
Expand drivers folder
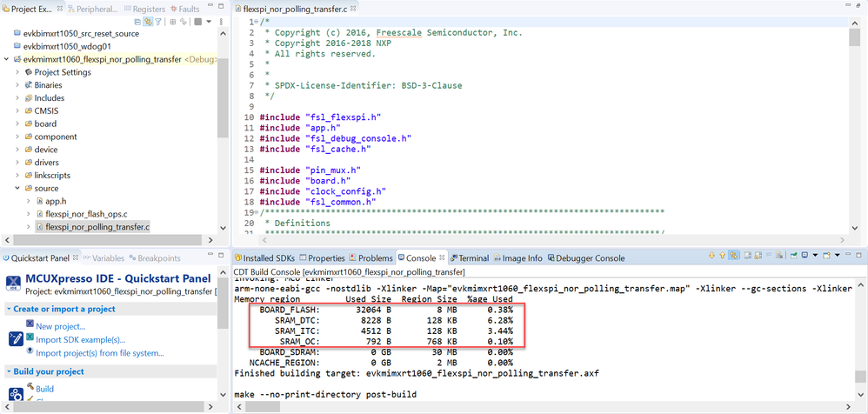click(17, 163)
